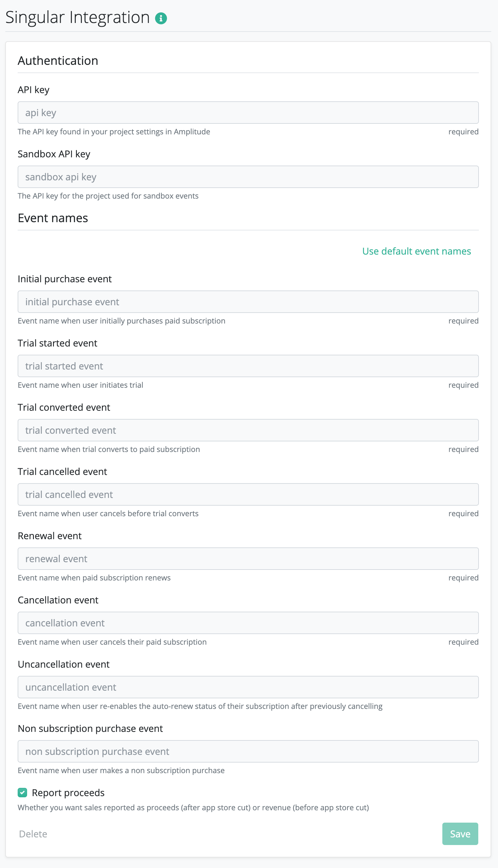Select the trial cancelled event field
This screenshot has width=498, height=868.
click(x=248, y=494)
